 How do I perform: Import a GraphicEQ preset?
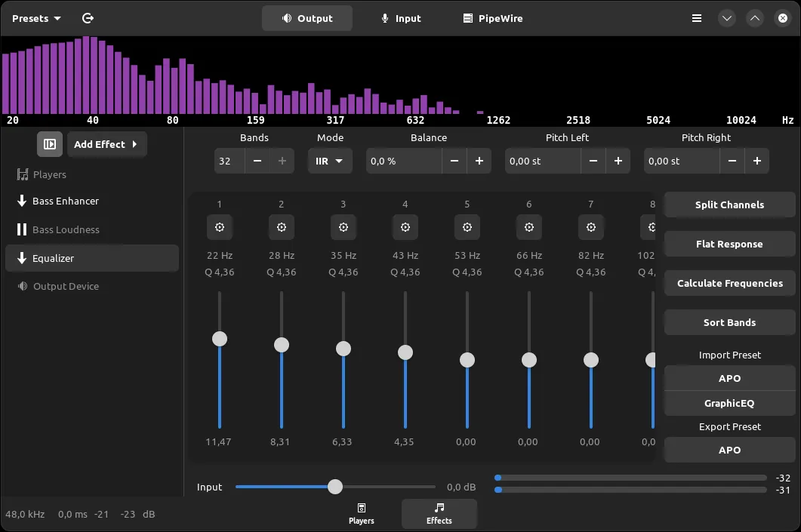click(x=729, y=404)
